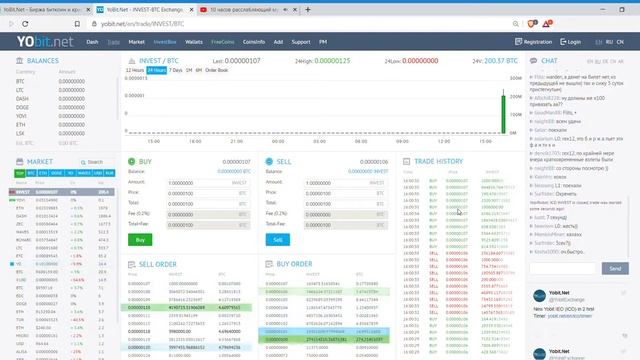Click the Buy Amount input field

click(208, 183)
